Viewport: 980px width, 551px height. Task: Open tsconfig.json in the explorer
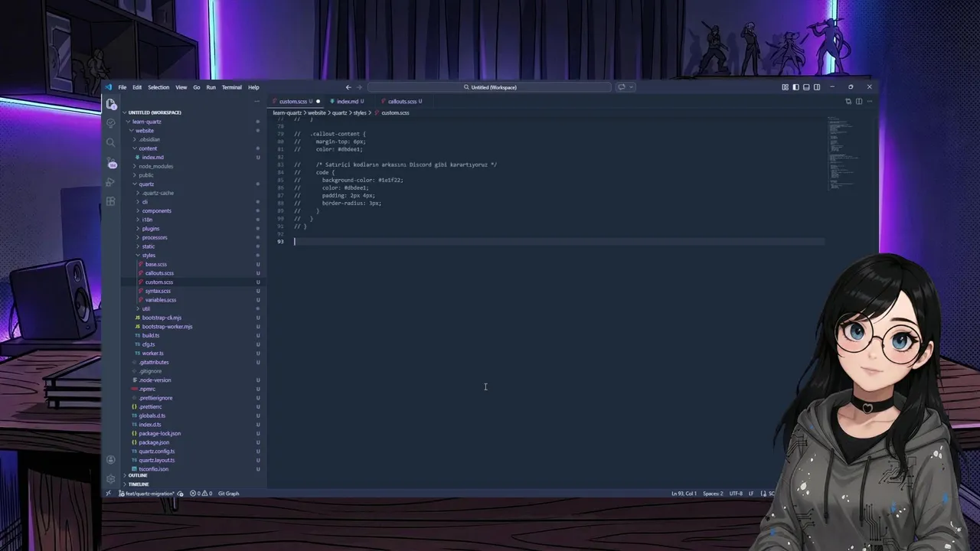point(153,469)
